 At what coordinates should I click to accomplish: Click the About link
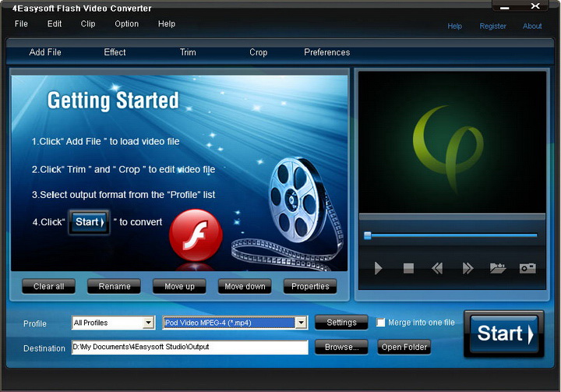click(532, 26)
